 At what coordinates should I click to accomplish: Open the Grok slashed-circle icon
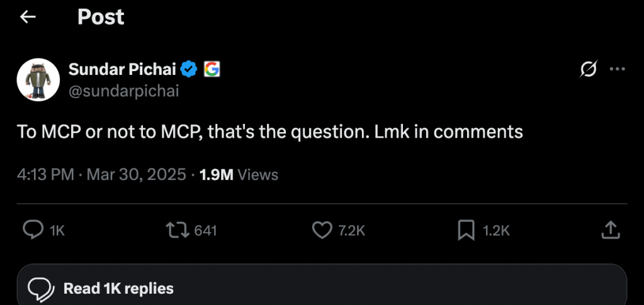pyautogui.click(x=588, y=70)
